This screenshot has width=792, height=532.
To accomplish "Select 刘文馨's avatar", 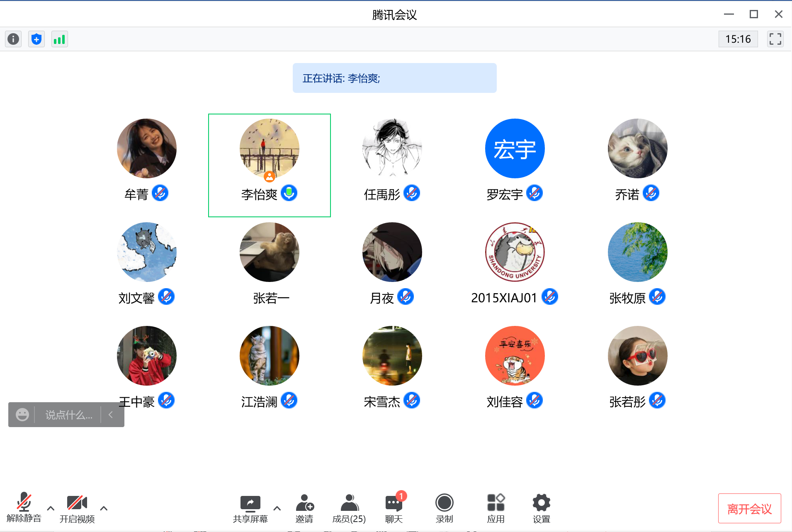I will tap(147, 252).
